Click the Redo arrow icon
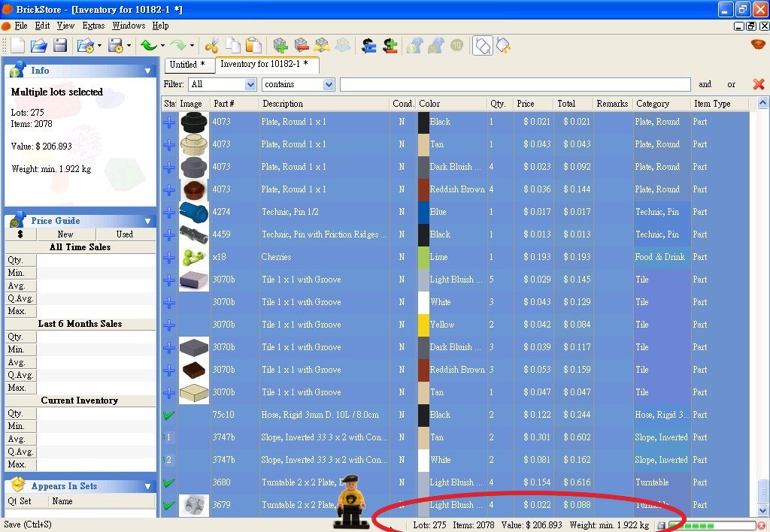Screen dimensions: 770x532 [x=178, y=46]
